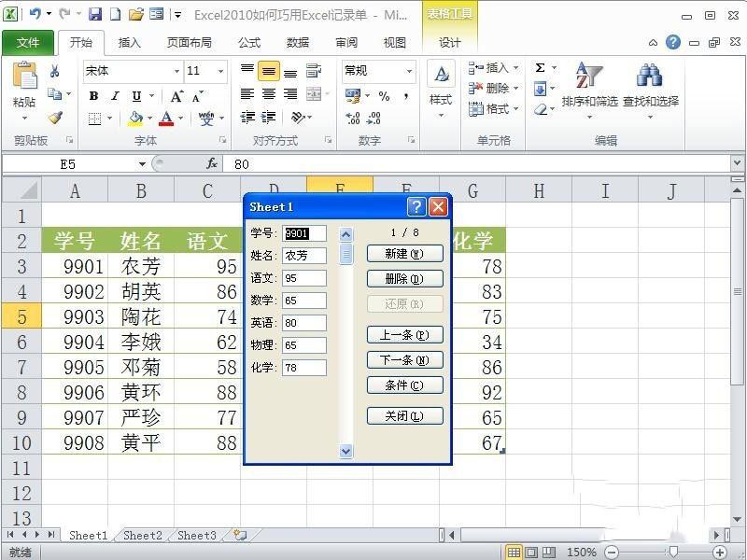
Task: Click the 新建(W) button in the form
Action: pyautogui.click(x=404, y=253)
